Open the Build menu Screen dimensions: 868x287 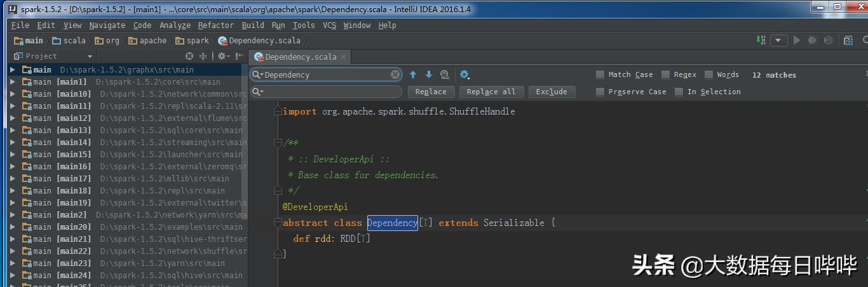[253, 25]
